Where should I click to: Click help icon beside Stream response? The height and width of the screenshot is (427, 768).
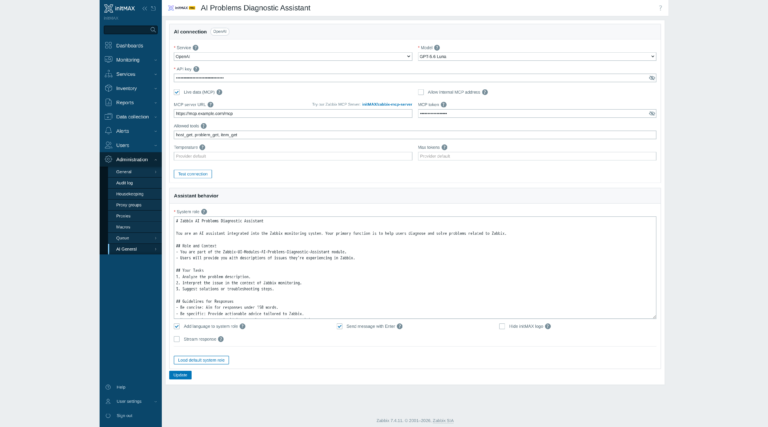point(220,339)
